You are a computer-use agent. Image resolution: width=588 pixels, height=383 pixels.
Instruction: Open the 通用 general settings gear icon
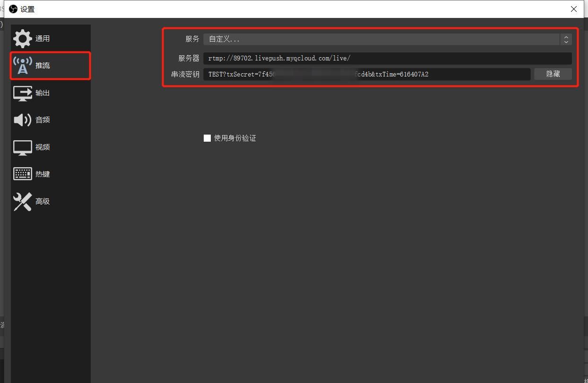23,39
